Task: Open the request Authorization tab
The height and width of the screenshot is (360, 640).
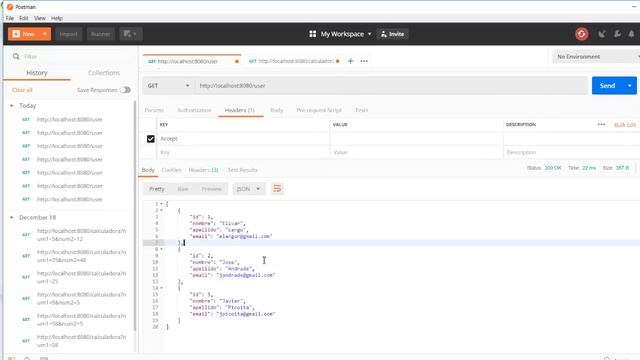Action: [194, 110]
